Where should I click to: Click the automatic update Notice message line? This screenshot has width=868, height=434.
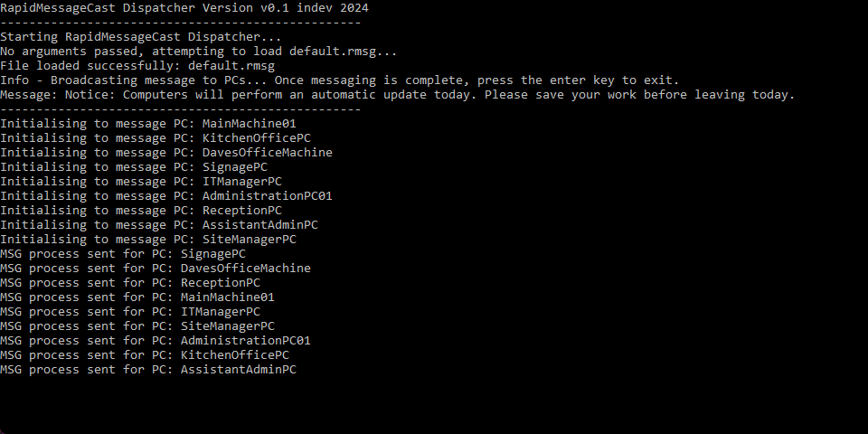(x=397, y=95)
